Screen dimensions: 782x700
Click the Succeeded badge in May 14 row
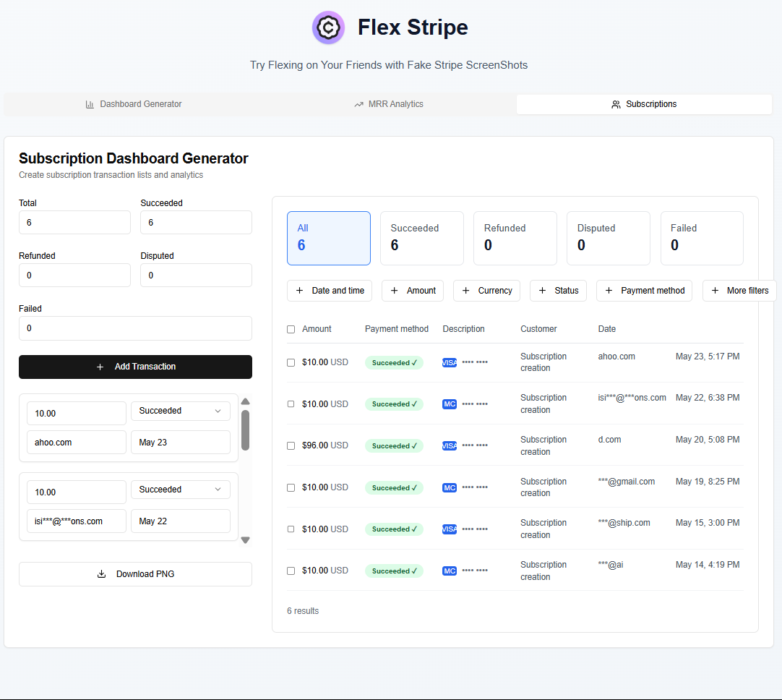coord(394,571)
